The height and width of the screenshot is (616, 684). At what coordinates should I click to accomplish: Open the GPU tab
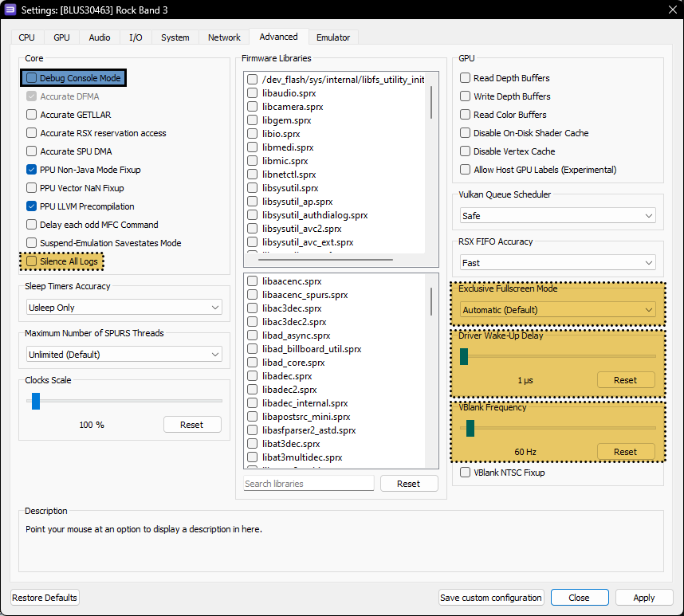point(61,37)
